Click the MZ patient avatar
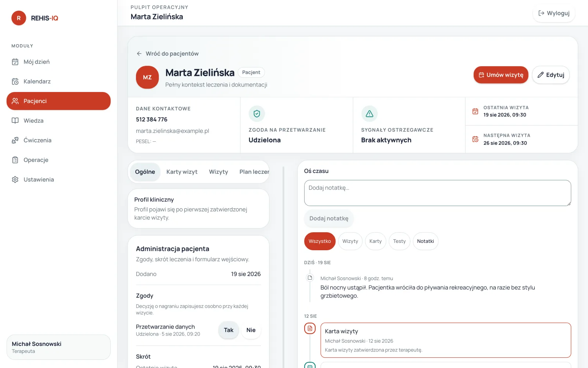The width and height of the screenshot is (588, 368). (x=147, y=77)
